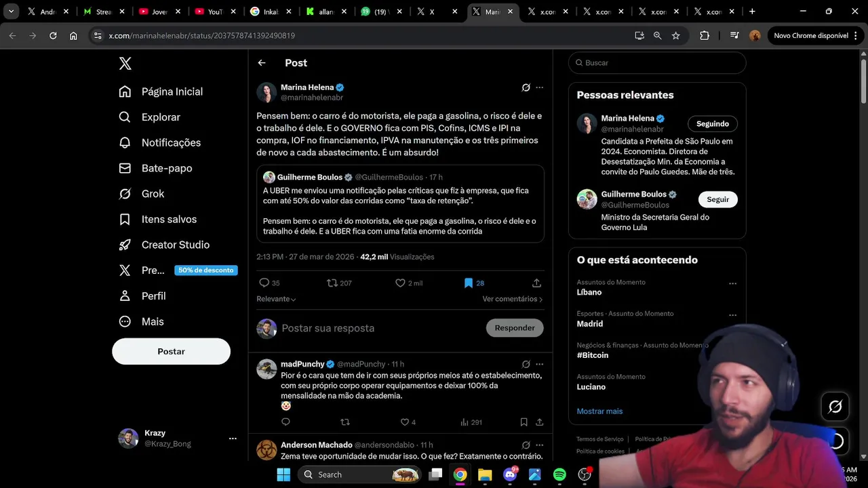Switch to the YouTube tab
The image size is (868, 488).
coord(214,12)
